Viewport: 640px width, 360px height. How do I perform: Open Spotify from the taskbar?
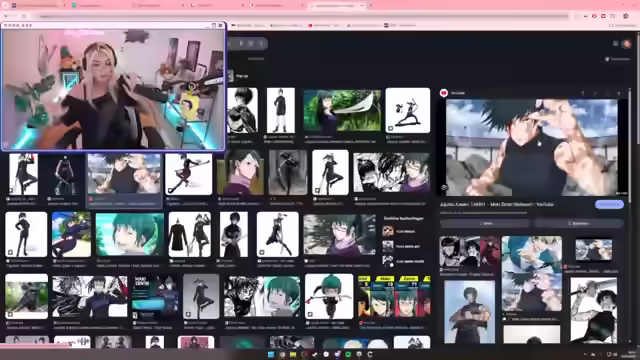tap(348, 354)
